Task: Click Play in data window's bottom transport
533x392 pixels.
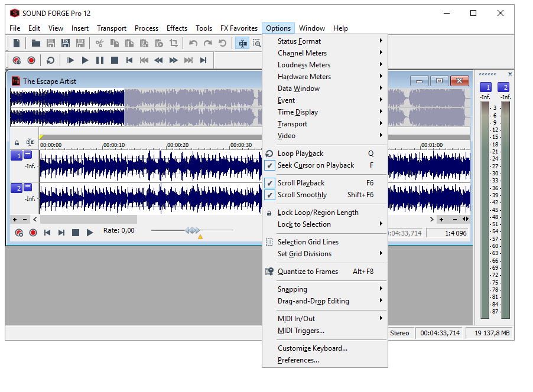Action: (x=90, y=233)
